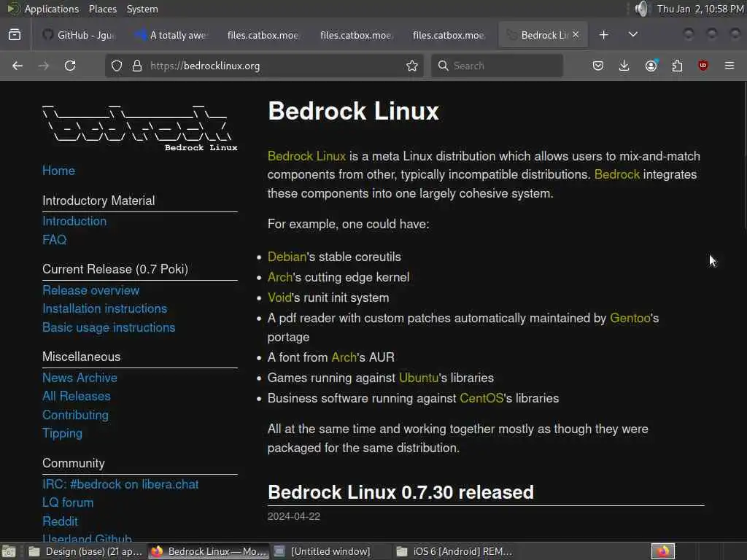Screen dimensions: 747x560
Task: Click the clock showing Thu Jan 2
Action: [x=700, y=9]
